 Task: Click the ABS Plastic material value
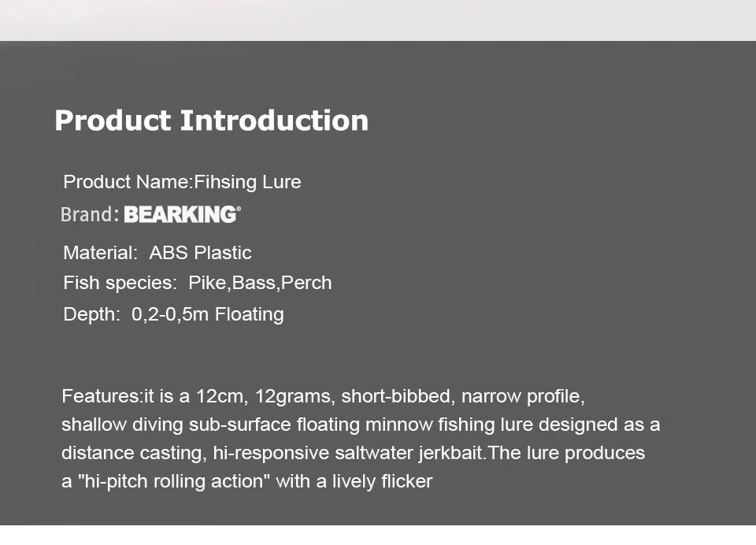pos(200,253)
